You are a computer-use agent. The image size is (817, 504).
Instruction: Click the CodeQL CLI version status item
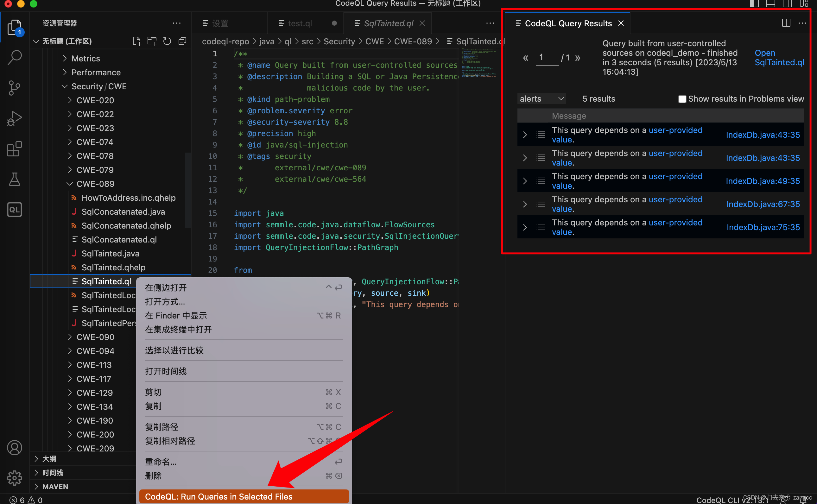point(733,500)
